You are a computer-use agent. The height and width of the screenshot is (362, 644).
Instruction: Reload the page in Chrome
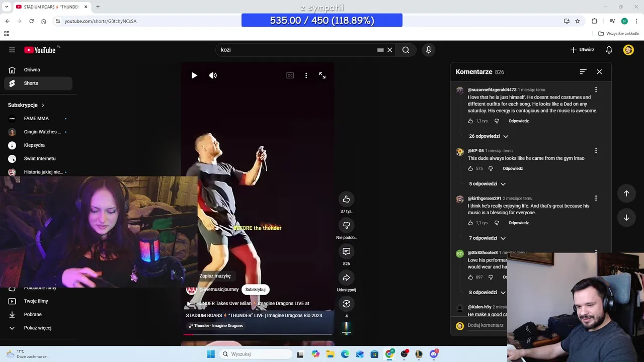pyautogui.click(x=31, y=21)
